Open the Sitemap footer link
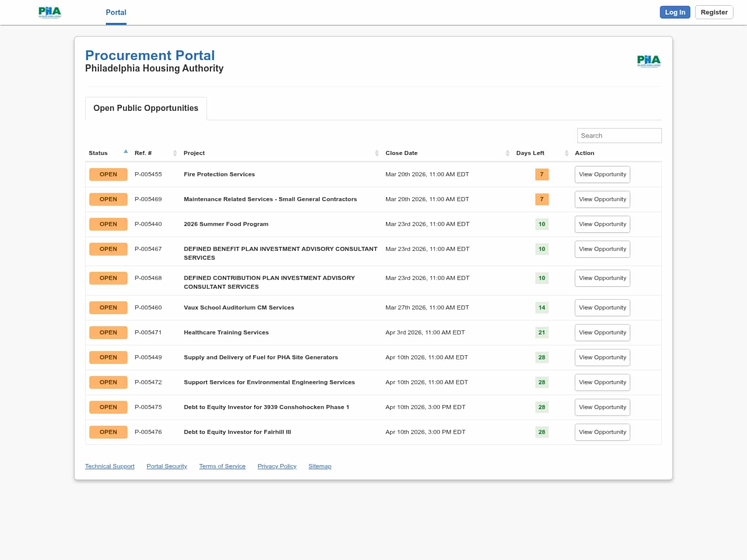Image resolution: width=747 pixels, height=560 pixels. [x=320, y=467]
